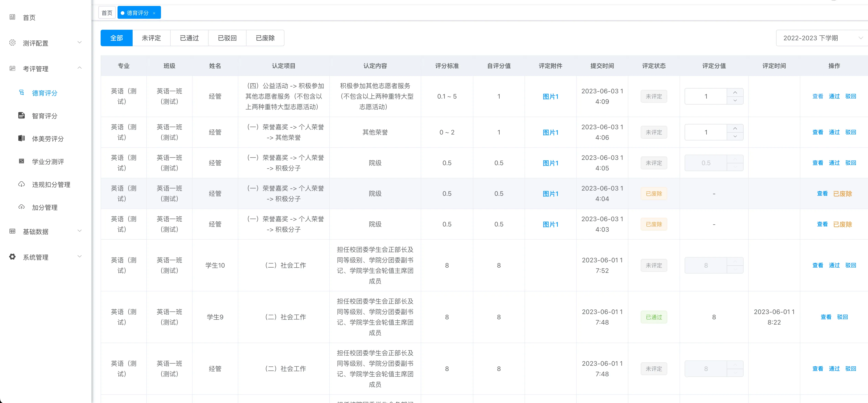The height and width of the screenshot is (403, 868).
Task: Click the 德育评分 icon in sidebar
Action: point(21,93)
